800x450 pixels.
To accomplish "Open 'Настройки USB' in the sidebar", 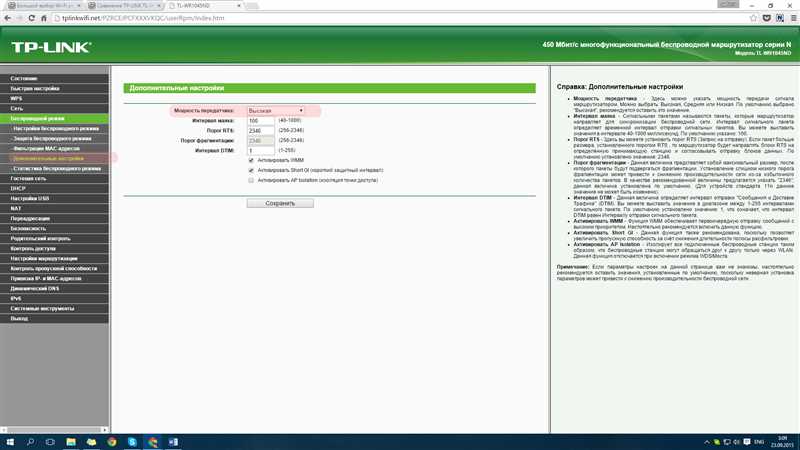I will point(55,198).
